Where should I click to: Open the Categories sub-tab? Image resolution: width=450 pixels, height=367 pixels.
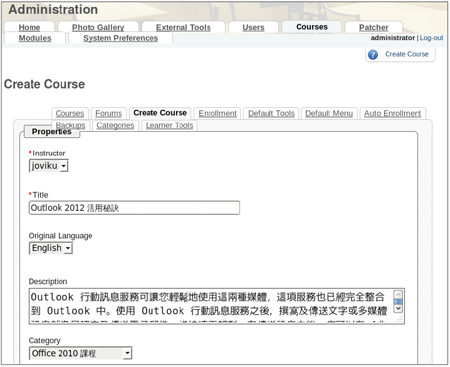(x=115, y=125)
